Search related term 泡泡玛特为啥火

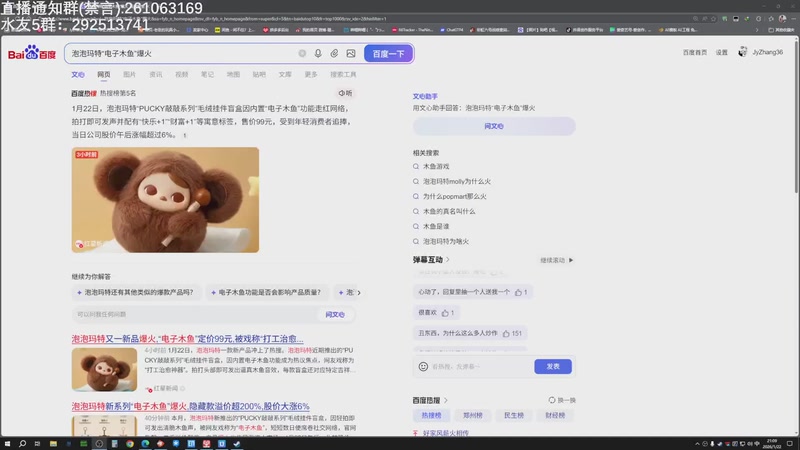[446, 241]
